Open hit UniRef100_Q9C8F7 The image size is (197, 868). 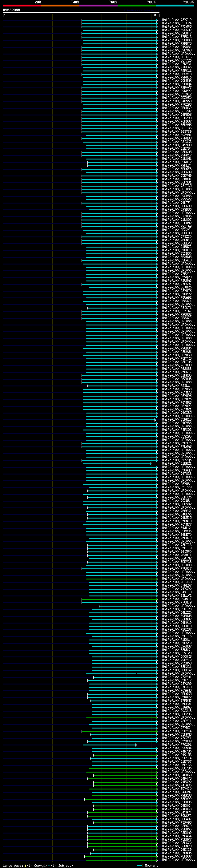177,33
